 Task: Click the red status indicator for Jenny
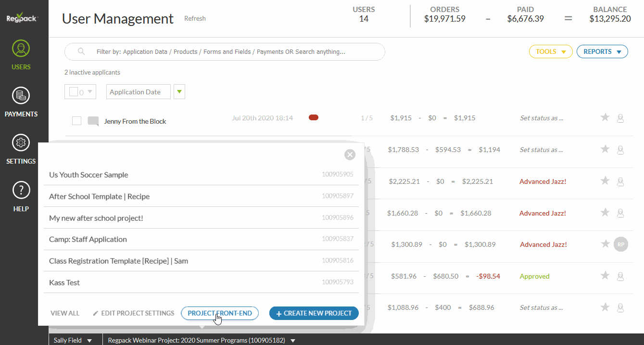point(314,117)
